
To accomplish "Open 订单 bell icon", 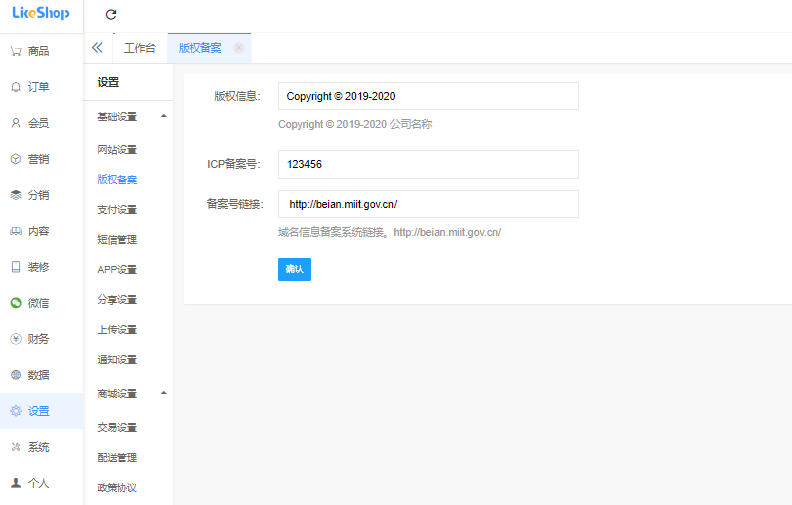I will (x=16, y=87).
